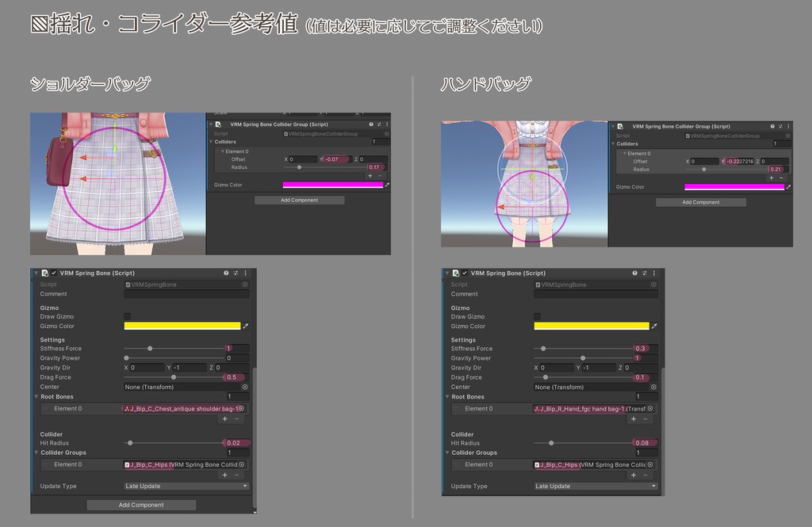Click Drag Force value field 0.5
Image resolution: width=812 pixels, height=527 pixels.
click(237, 377)
